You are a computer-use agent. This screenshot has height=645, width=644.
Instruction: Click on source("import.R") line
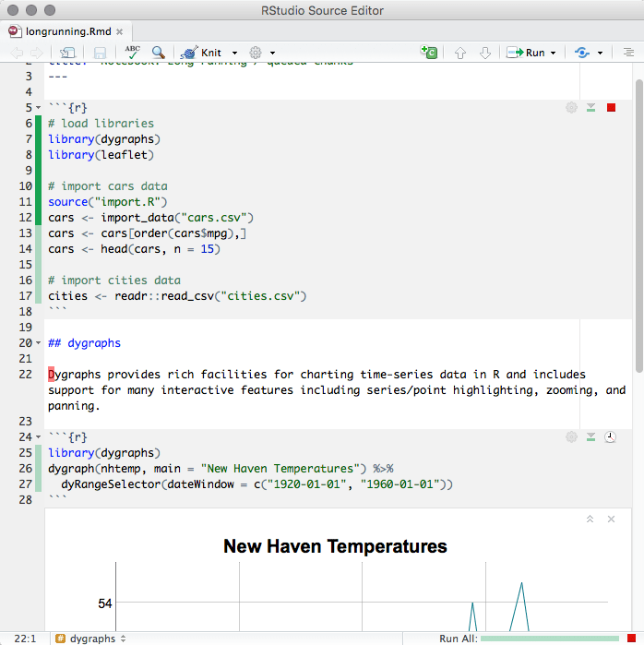coord(108,202)
